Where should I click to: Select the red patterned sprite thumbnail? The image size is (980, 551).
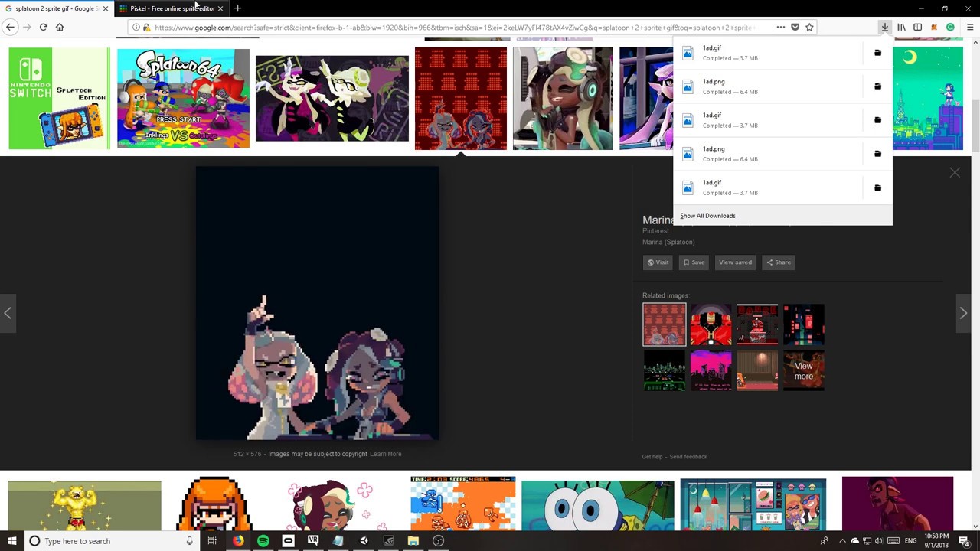point(461,99)
